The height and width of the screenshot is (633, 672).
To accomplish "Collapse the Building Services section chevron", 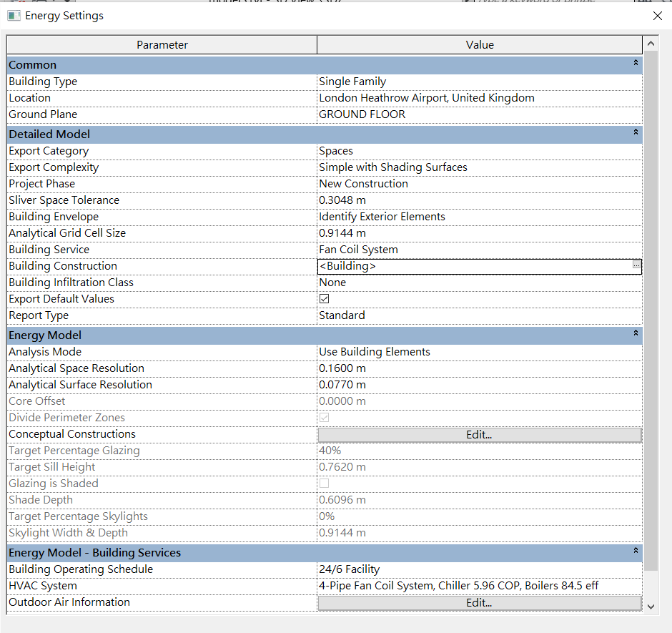I will pos(635,552).
